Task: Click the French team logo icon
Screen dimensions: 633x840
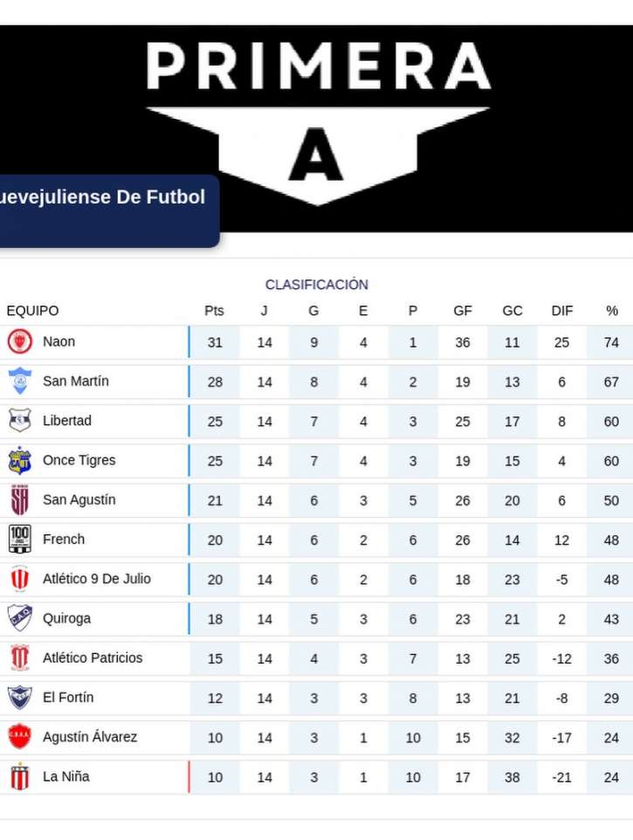Action: [x=19, y=540]
